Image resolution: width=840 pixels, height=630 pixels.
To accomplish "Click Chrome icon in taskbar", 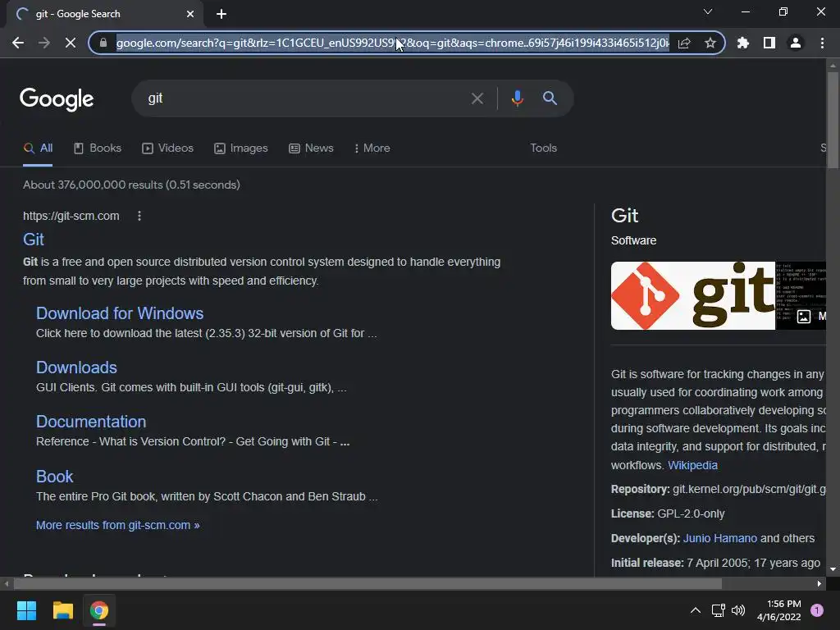I will 99,610.
